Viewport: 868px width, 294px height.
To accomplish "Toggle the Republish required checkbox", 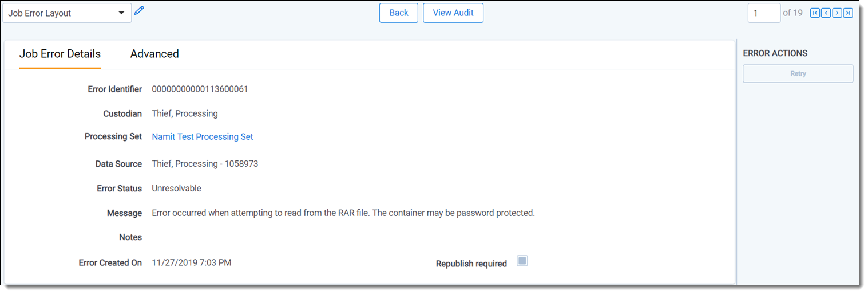I will [x=522, y=261].
